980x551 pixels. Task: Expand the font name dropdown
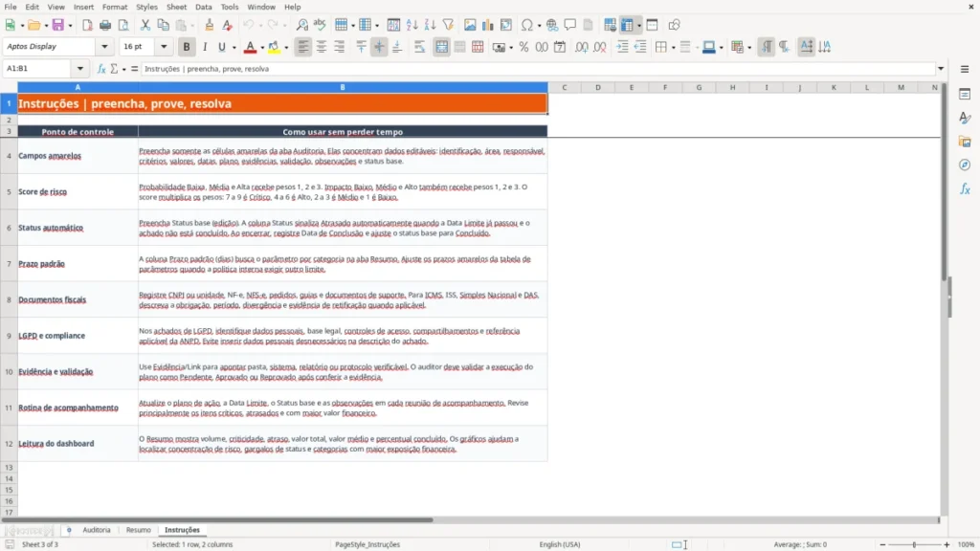point(104,46)
